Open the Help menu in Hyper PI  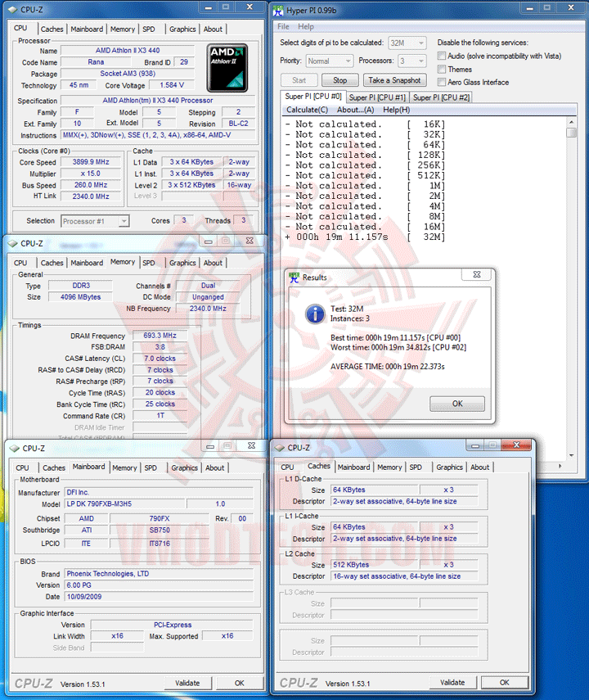[x=306, y=27]
